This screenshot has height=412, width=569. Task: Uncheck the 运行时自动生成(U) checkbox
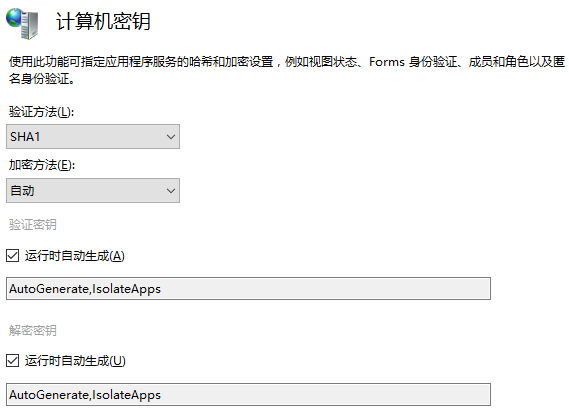13,361
